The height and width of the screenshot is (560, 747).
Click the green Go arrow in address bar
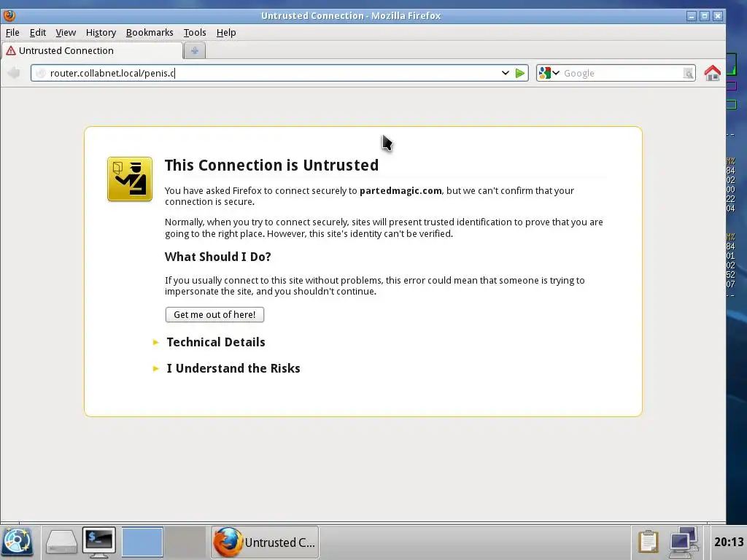519,74
